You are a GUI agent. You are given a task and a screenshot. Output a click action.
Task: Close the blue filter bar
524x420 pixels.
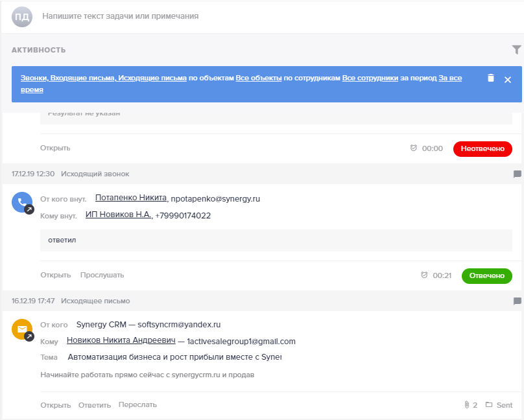508,78
